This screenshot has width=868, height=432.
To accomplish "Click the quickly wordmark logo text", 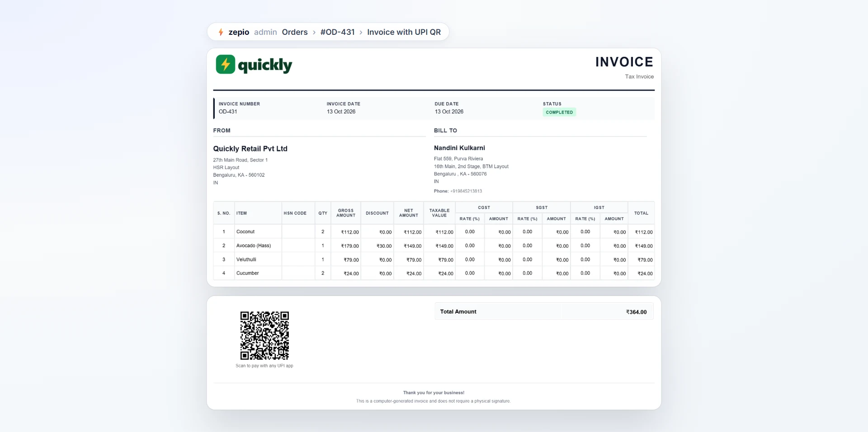I will (x=265, y=65).
